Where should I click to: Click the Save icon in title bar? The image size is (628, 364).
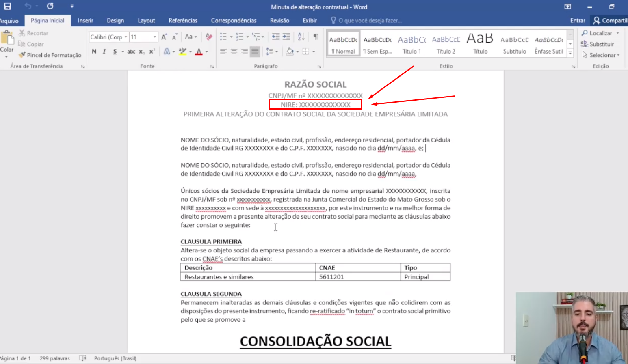[7, 6]
